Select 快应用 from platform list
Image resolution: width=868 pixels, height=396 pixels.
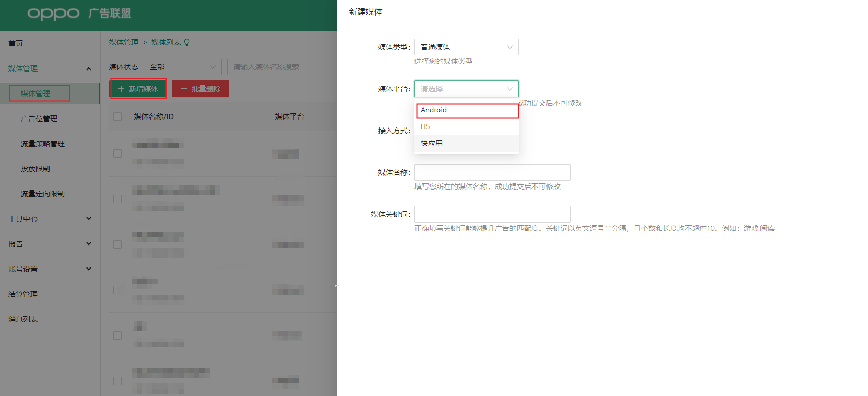click(x=467, y=144)
